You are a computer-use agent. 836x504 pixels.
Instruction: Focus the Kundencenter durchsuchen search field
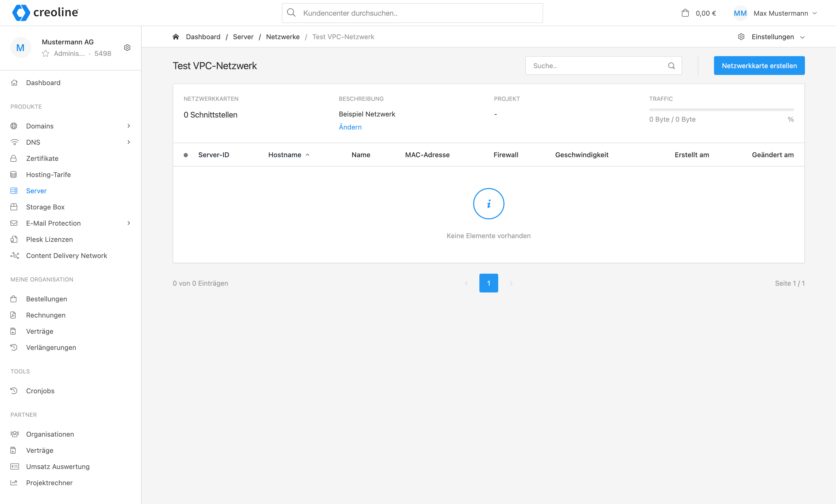tap(412, 13)
